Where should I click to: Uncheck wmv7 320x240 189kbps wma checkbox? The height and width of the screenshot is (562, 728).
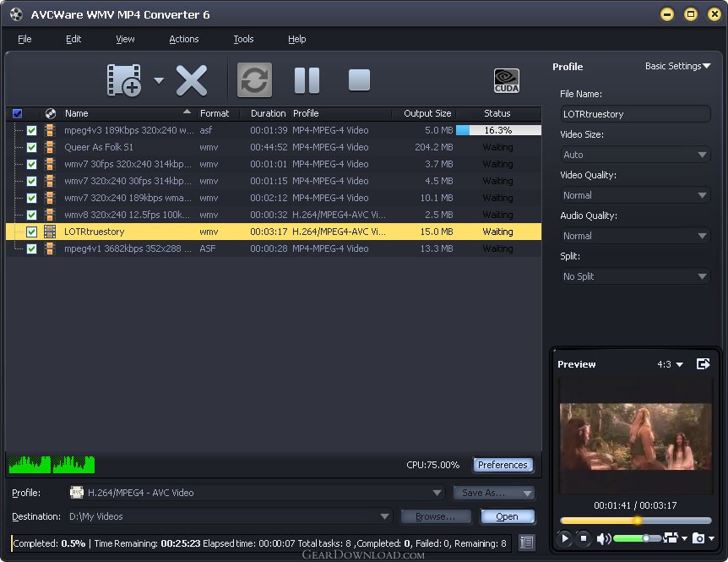coord(31,198)
